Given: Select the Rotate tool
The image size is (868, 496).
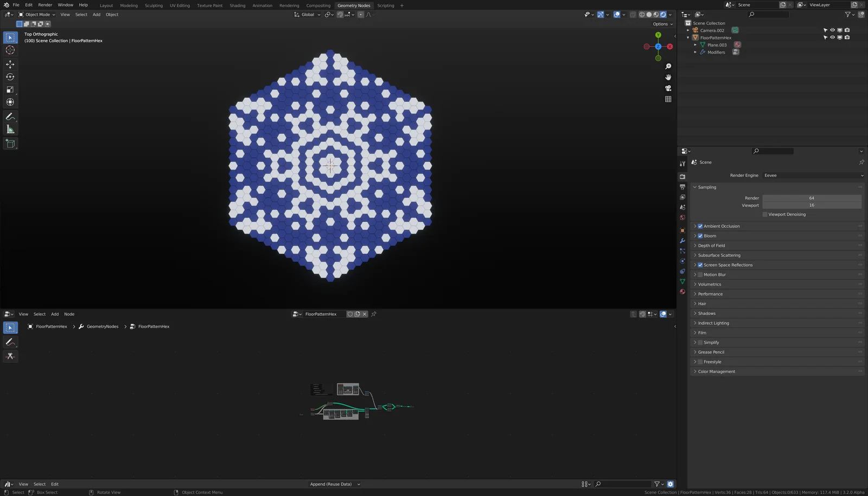Looking at the screenshot, I should click(x=10, y=76).
